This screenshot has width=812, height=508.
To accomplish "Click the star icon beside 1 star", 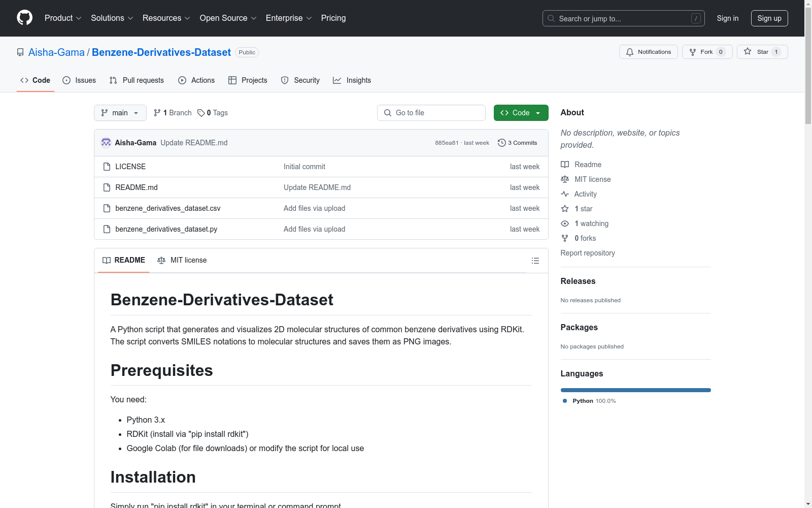I will click(x=565, y=209).
